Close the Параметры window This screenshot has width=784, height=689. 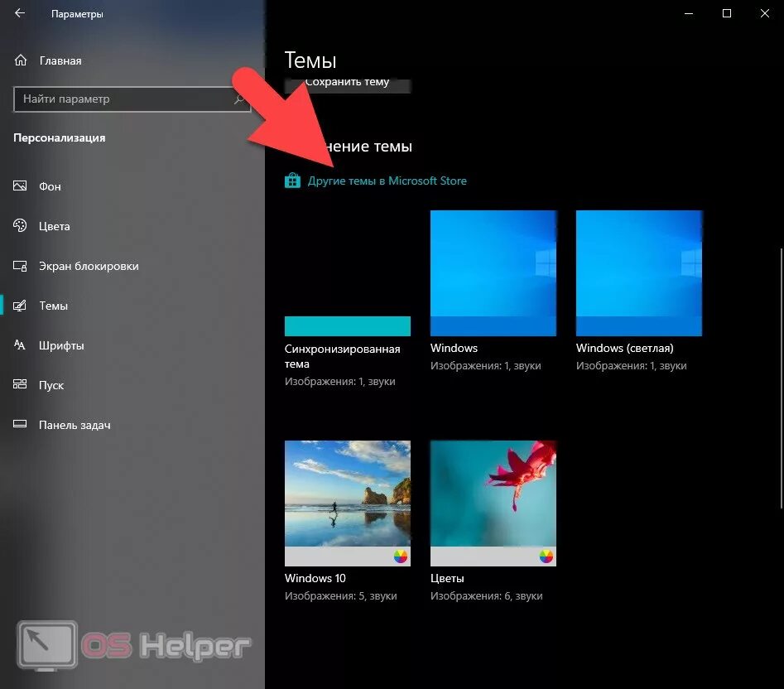tap(765, 13)
